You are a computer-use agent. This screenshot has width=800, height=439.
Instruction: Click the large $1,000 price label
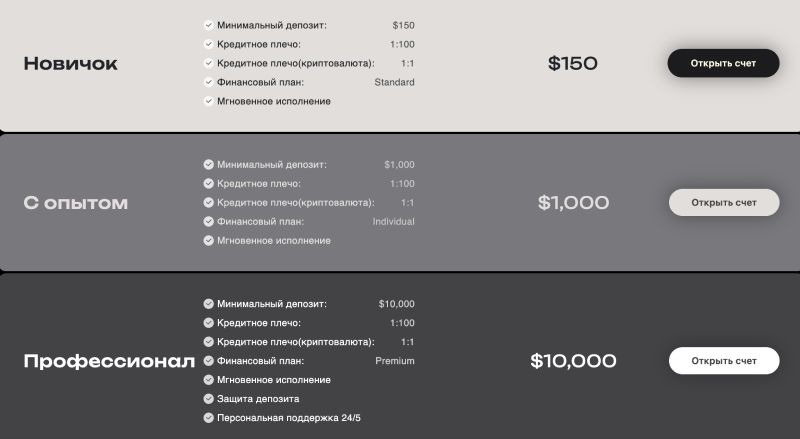[x=573, y=203]
